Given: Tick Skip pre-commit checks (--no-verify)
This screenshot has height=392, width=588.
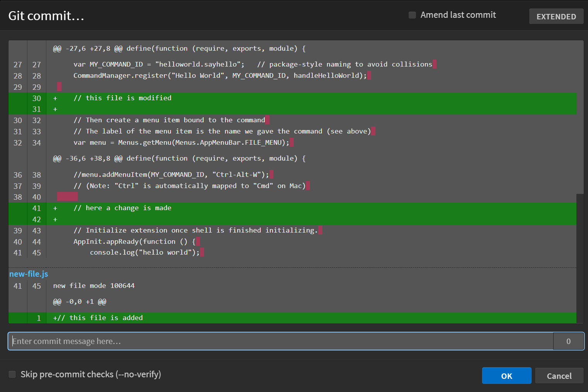Looking at the screenshot, I should click(12, 374).
